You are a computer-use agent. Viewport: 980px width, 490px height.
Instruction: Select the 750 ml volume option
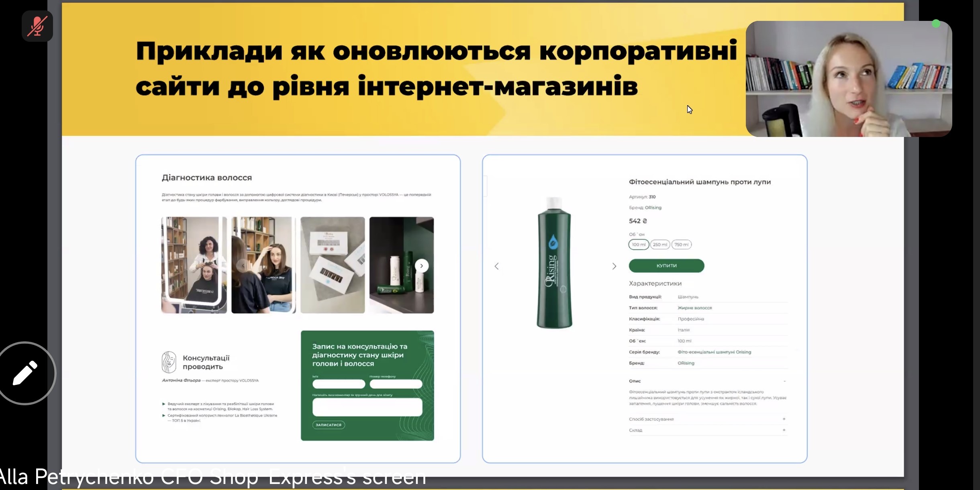(x=681, y=245)
